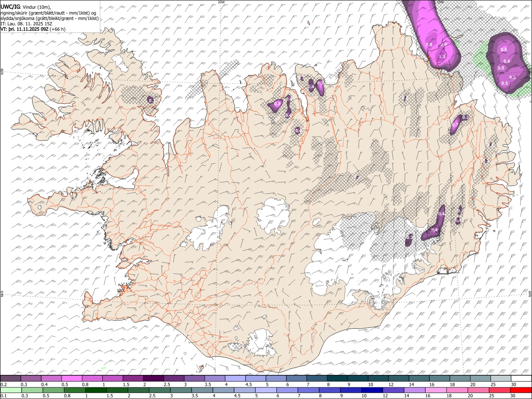Screen dimensions: 532x399
Task: Pick the palest green lower swatch above 0.1
Action: point(11,390)
